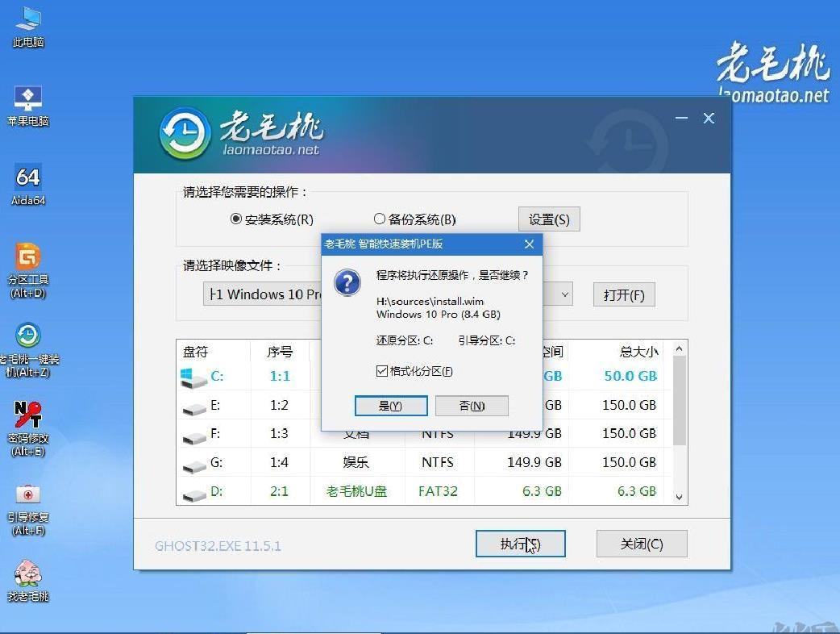Click the E: drive icon
The height and width of the screenshot is (634, 840).
point(194,408)
